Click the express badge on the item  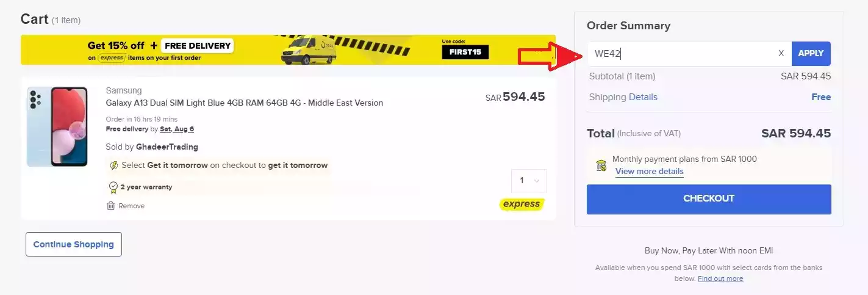click(521, 204)
